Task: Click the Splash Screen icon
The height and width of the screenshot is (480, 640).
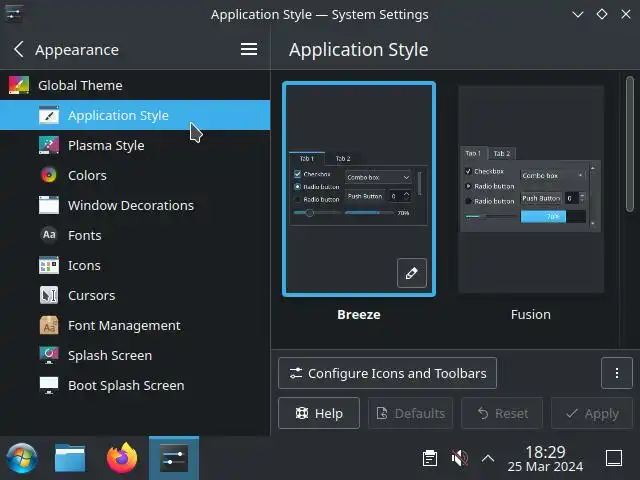Action: [x=49, y=355]
